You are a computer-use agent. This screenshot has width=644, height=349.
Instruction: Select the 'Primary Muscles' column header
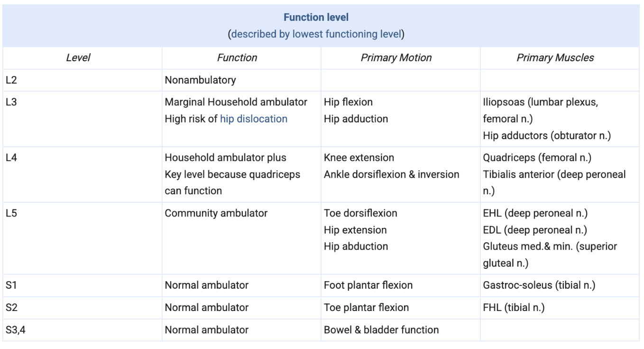coord(555,58)
